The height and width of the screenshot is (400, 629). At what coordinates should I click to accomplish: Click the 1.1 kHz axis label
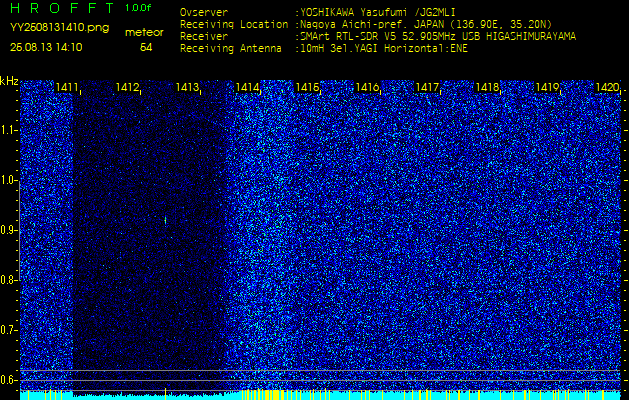tap(7, 130)
